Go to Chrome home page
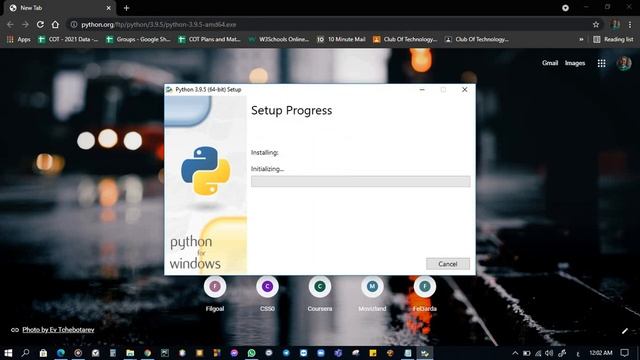Viewport: 640px width, 360px height. pos(55,24)
